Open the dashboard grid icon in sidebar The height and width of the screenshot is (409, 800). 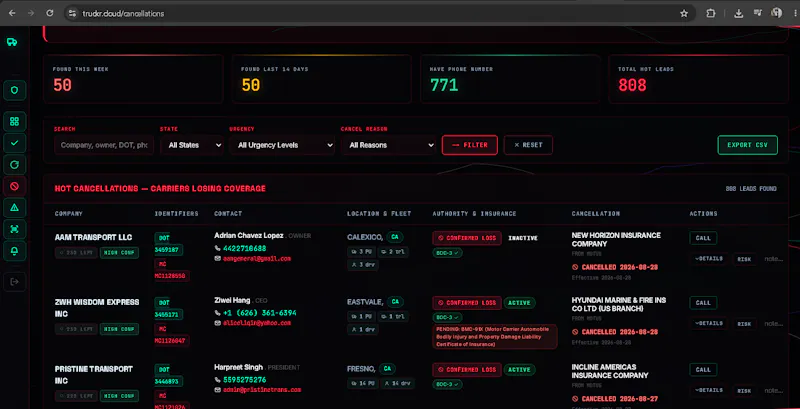(14, 121)
